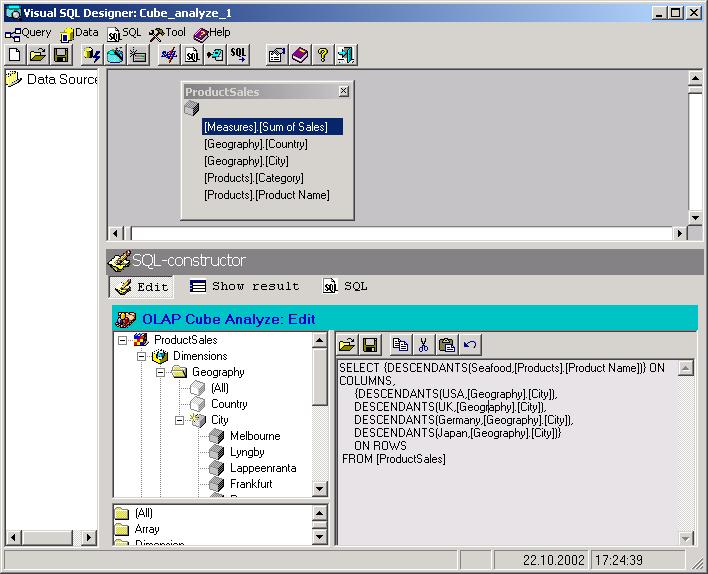This screenshot has width=708, height=574.
Task: Click the Save icon in the main toolbar
Action: (61, 55)
